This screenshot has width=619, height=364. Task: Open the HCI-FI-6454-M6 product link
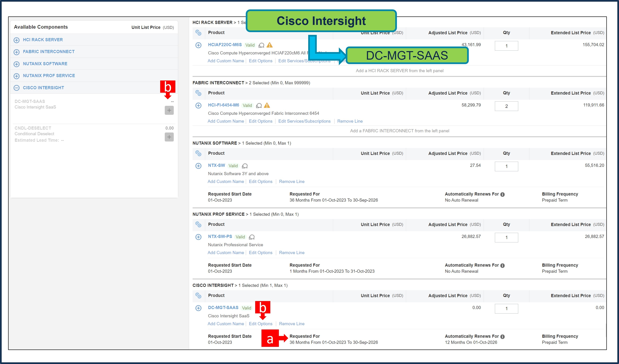[x=224, y=105]
